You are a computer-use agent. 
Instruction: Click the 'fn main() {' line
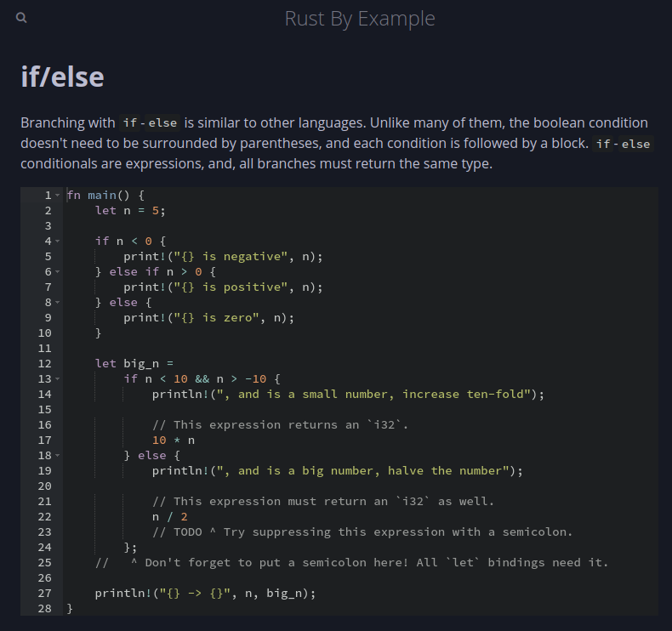105,196
